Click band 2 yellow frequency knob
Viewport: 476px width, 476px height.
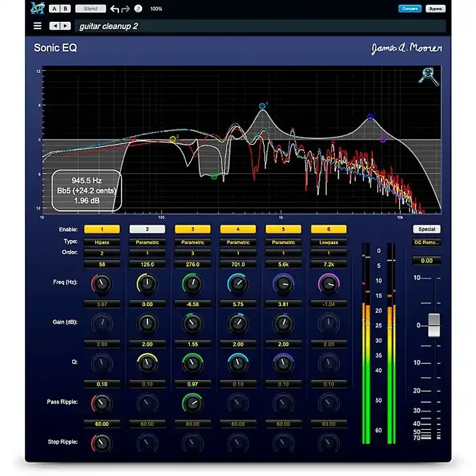[x=148, y=284]
